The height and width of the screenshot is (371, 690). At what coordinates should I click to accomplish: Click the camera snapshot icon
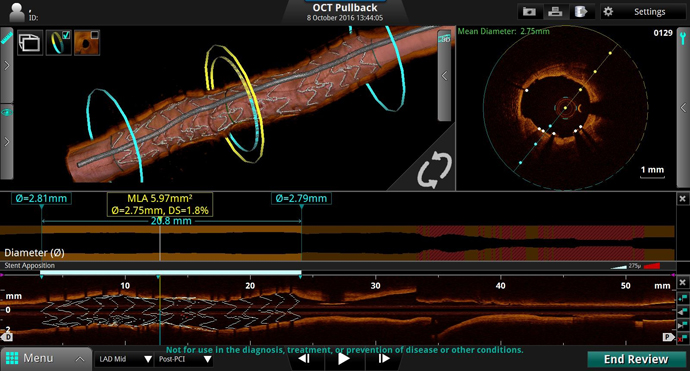click(529, 12)
